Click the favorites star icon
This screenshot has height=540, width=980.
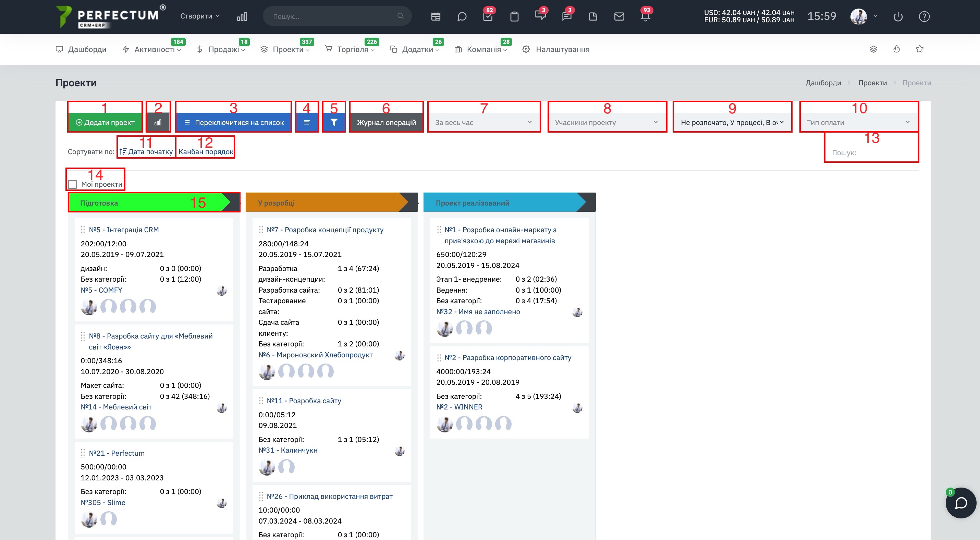point(919,49)
